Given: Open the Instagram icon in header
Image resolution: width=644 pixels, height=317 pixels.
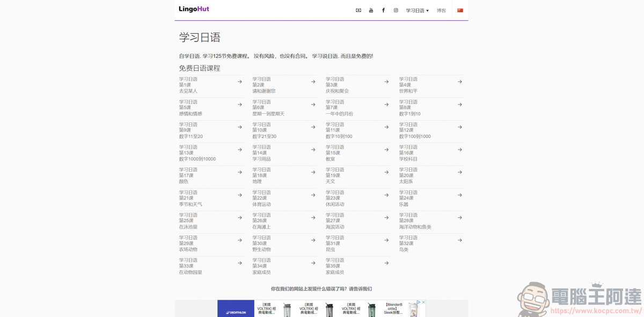Looking at the screenshot, I should pos(396,10).
